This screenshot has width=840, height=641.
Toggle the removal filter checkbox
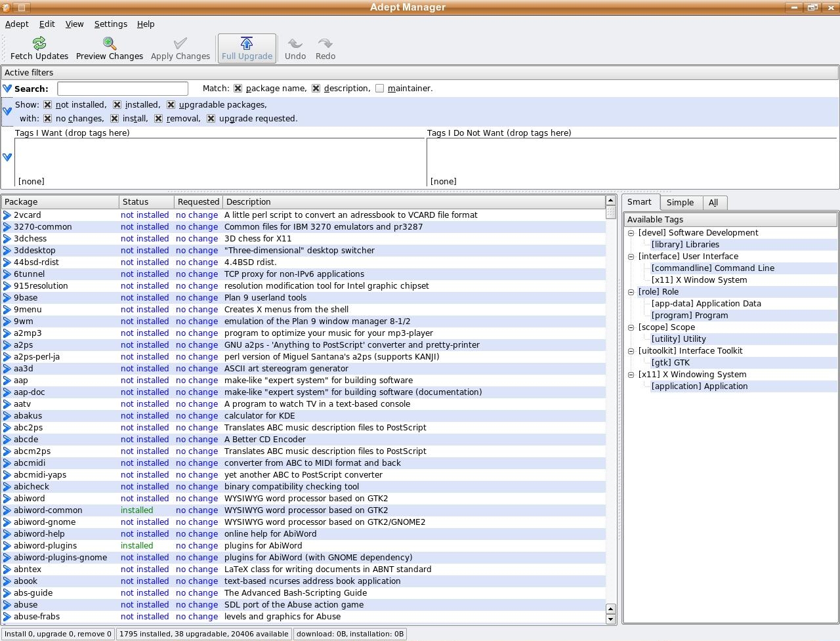coord(158,119)
